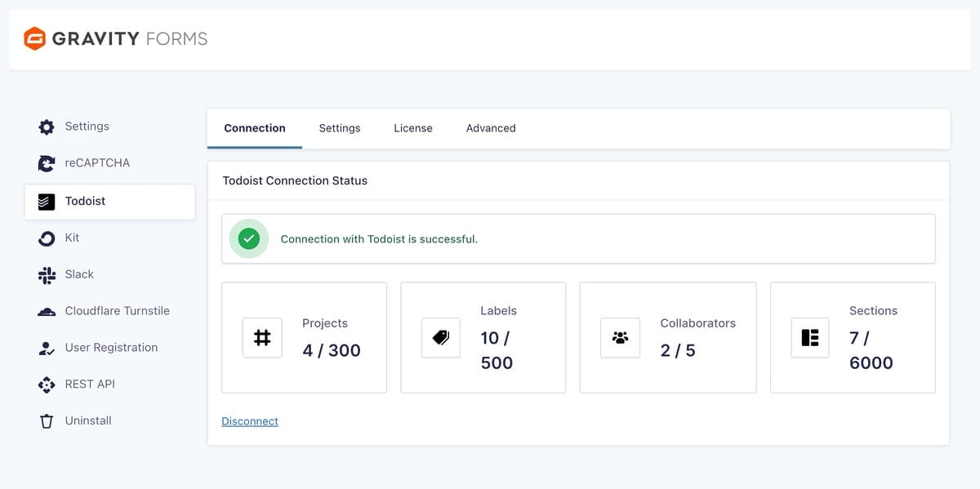Open the REST API icon
Screen dimensions: 980x489
(x=47, y=385)
